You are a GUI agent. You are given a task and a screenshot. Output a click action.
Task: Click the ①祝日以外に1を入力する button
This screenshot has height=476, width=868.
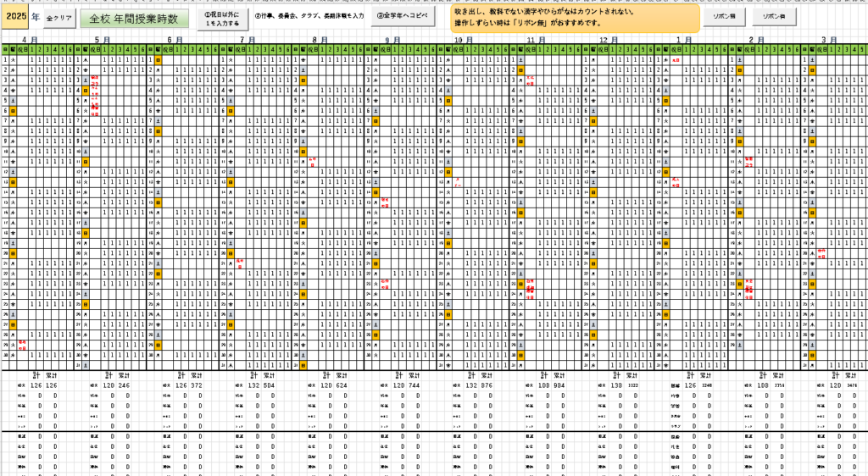pos(222,19)
